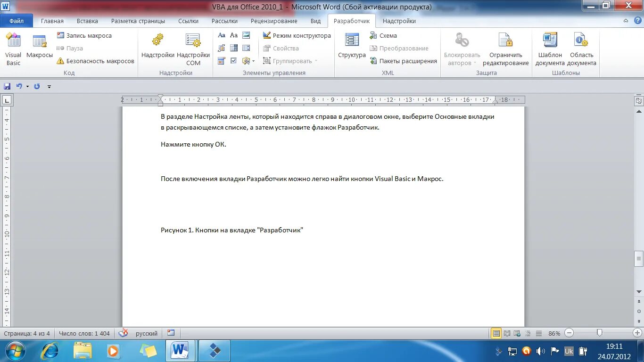Switch to the Вид tab

pyautogui.click(x=315, y=21)
